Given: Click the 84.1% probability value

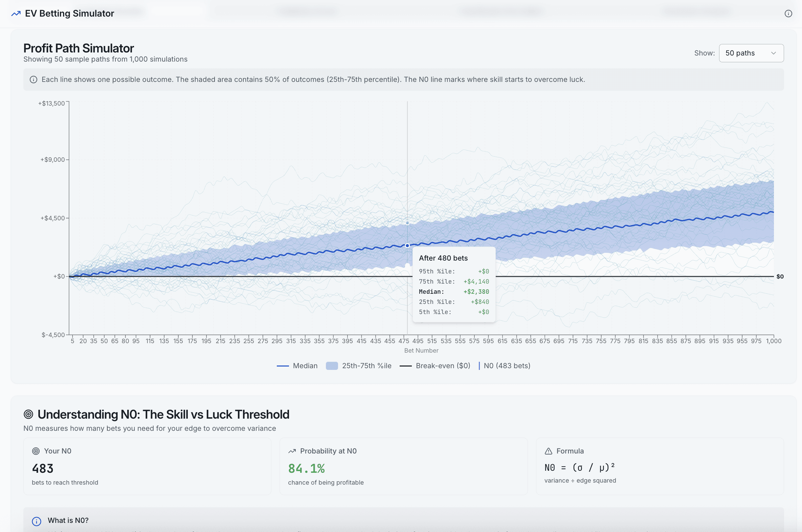Looking at the screenshot, I should pos(306,469).
